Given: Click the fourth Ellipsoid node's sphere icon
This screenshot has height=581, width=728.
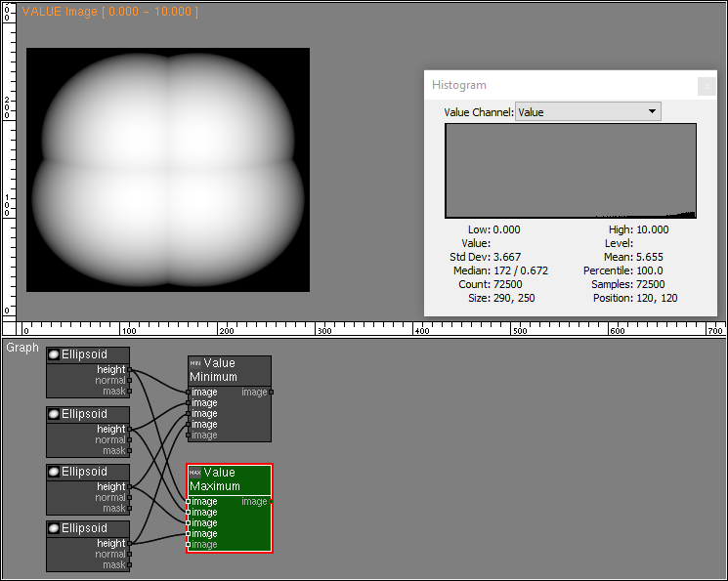Looking at the screenshot, I should (54, 528).
